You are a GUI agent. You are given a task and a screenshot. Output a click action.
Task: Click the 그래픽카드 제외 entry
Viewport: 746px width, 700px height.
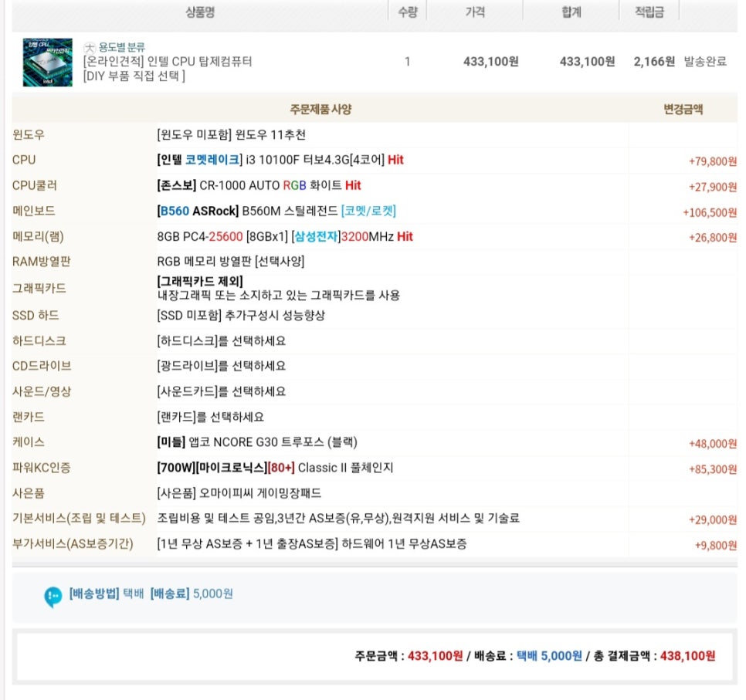tap(200, 281)
